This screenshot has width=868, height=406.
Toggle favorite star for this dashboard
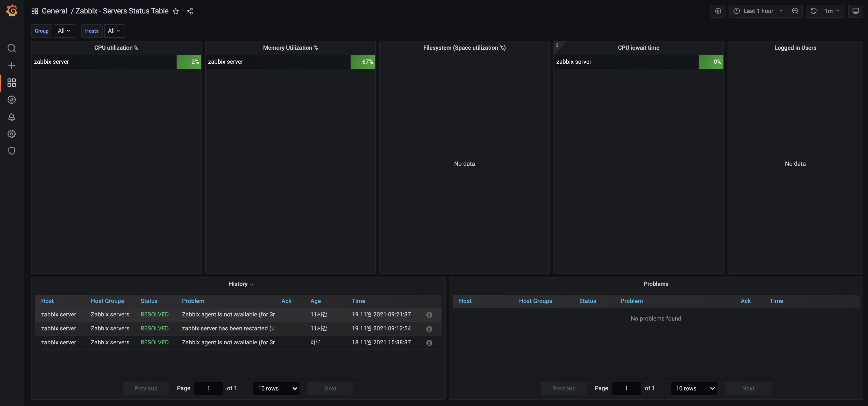point(176,11)
